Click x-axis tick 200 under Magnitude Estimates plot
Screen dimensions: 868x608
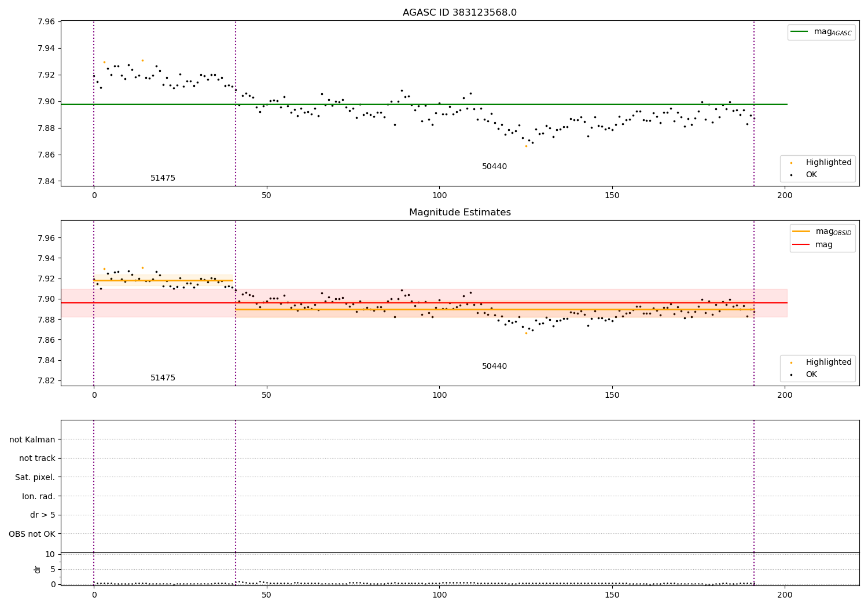[785, 395]
